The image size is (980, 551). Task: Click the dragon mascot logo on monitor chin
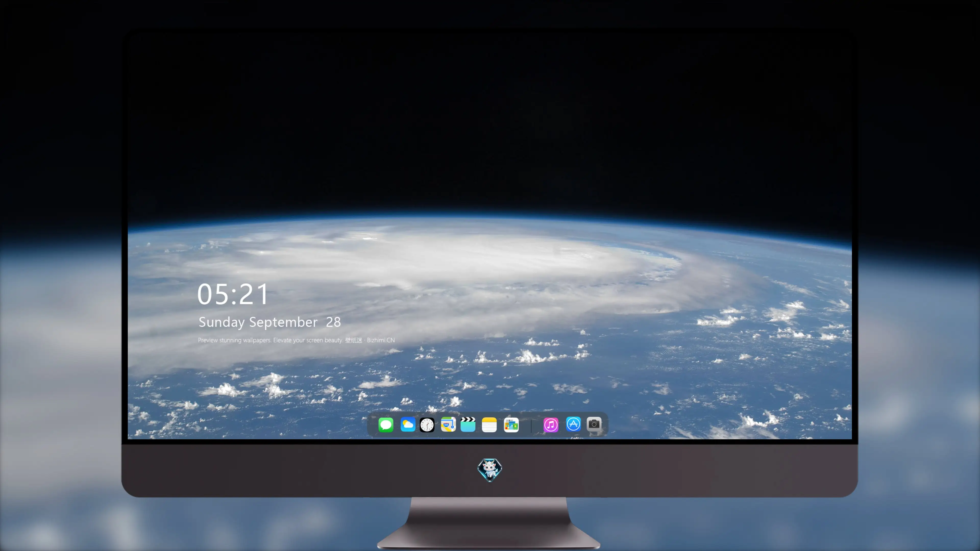point(490,470)
